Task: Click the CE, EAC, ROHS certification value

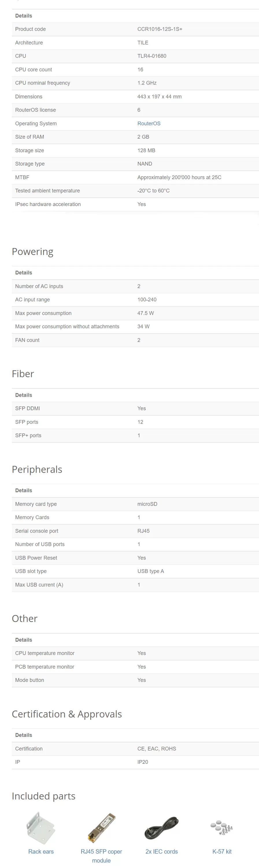Action: pos(156,748)
